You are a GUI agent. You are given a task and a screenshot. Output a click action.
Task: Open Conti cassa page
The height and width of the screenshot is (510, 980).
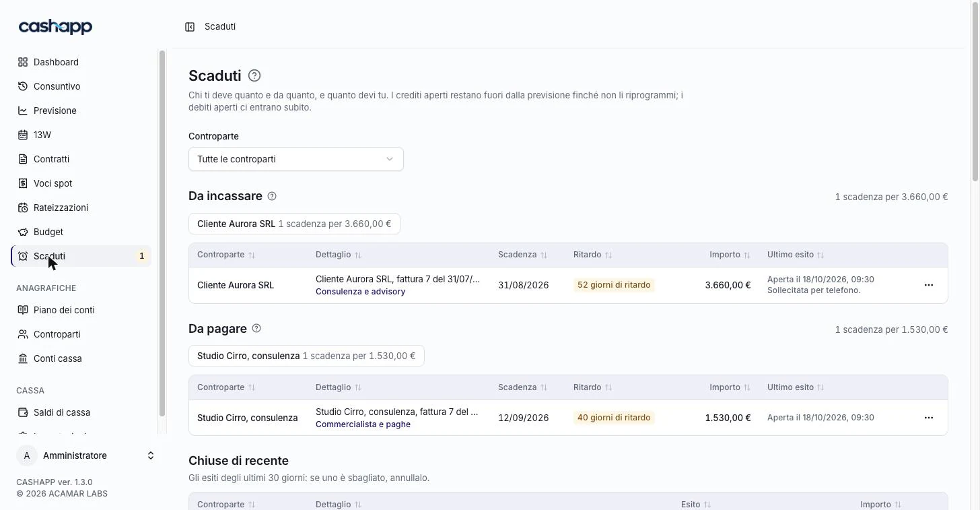click(81, 358)
